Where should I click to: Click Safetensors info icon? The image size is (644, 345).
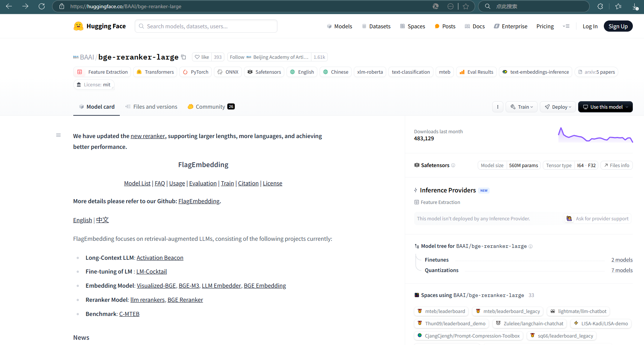click(453, 165)
